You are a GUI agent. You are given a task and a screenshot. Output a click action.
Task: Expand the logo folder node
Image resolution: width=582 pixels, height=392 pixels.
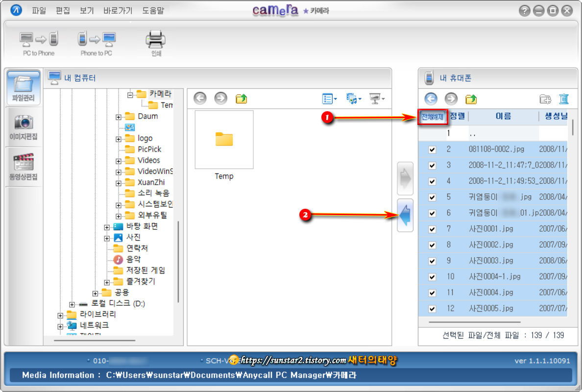click(119, 139)
